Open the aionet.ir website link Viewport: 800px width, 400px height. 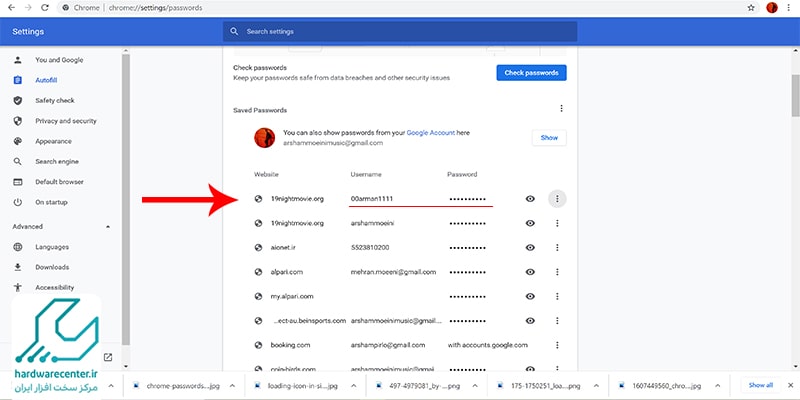283,247
